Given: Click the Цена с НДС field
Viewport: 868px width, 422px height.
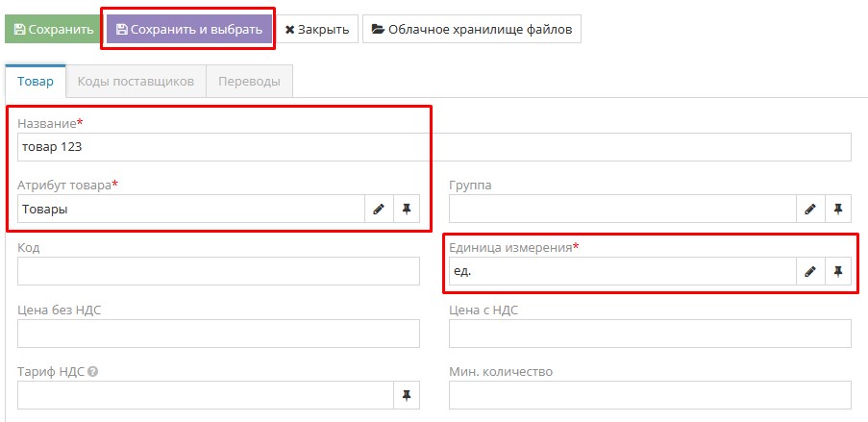Looking at the screenshot, I should tap(650, 334).
